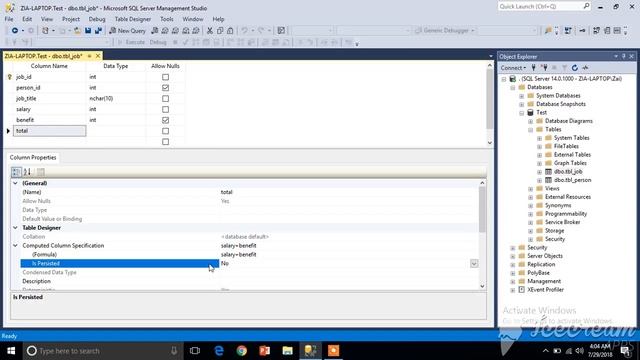Select the XEvent Profiler node
The image size is (640, 360).
pos(545,290)
